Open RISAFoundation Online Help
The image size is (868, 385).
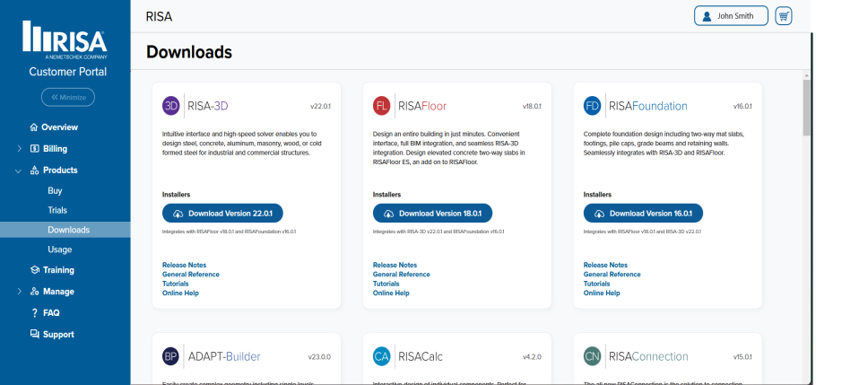click(x=602, y=293)
